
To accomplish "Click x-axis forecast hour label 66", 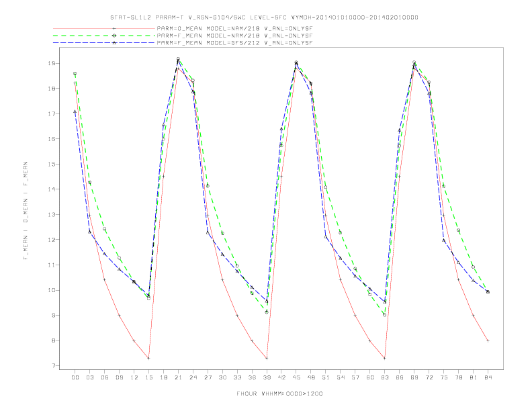I will coord(400,377).
